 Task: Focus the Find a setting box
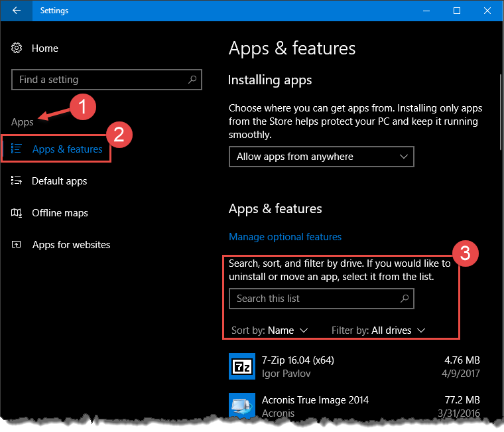[x=107, y=80]
